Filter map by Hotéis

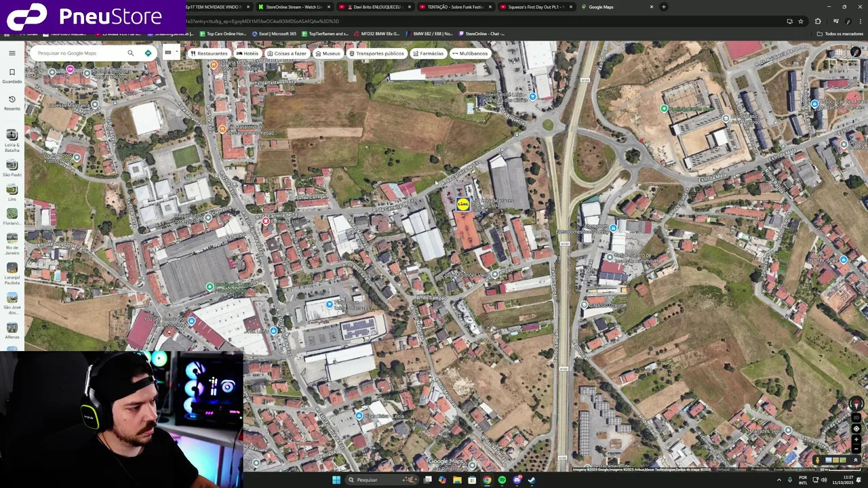pyautogui.click(x=247, y=54)
